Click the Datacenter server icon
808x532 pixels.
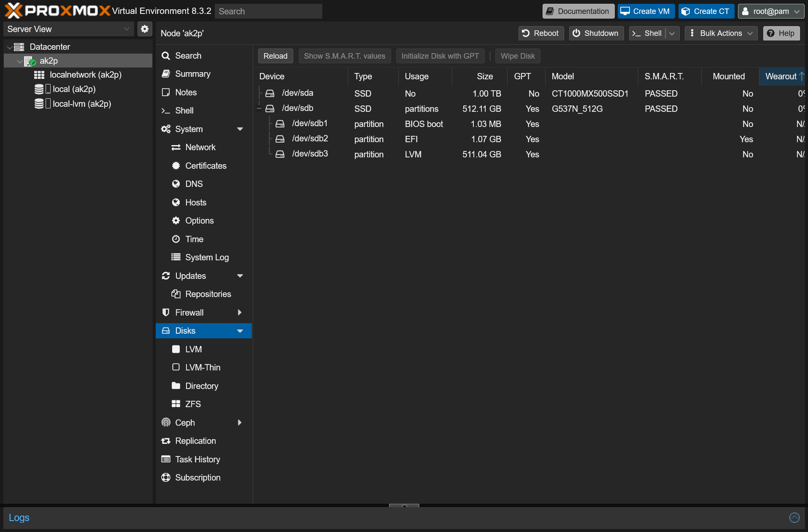click(19, 47)
